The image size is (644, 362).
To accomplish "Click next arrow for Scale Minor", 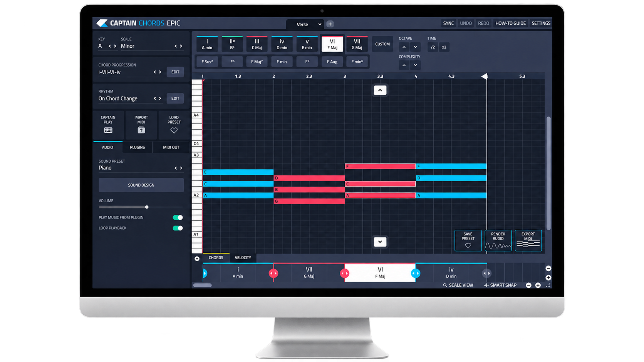I will (181, 46).
